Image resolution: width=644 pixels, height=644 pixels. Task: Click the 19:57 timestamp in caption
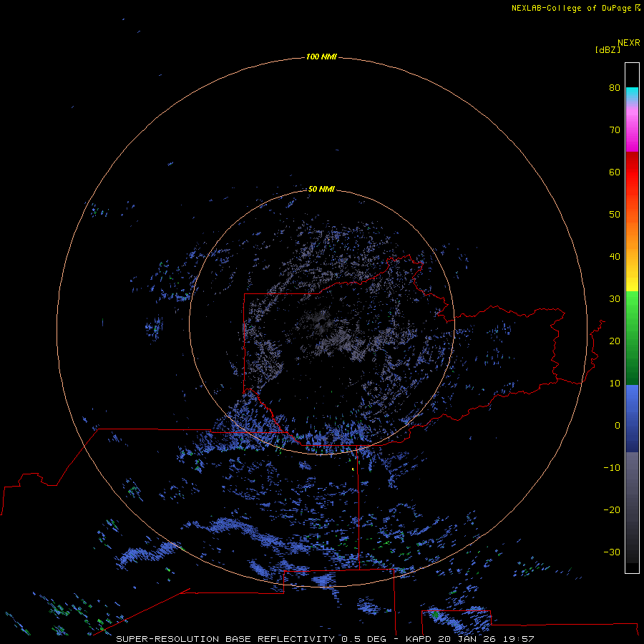tap(518, 639)
